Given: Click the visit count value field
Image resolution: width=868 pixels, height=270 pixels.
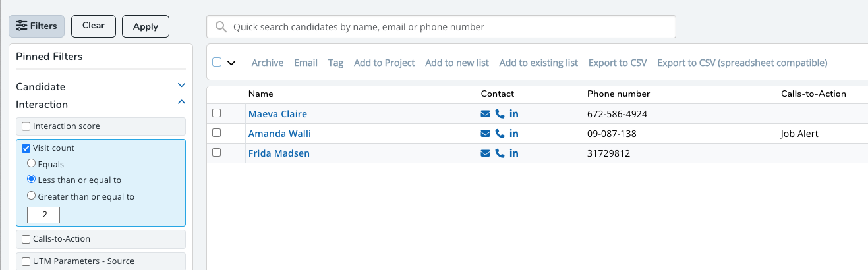Looking at the screenshot, I should (43, 215).
